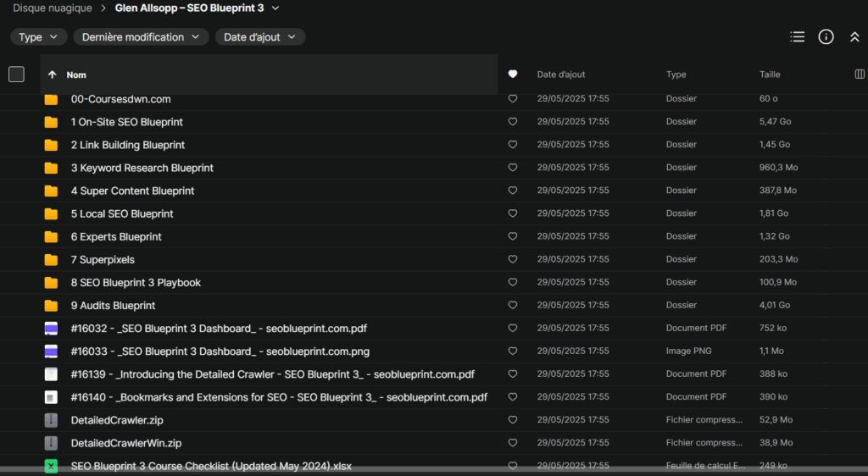Viewport: 868px width, 476px height.
Task: Click folder icon of 5 Local SEO Blueprint
Action: pos(51,214)
